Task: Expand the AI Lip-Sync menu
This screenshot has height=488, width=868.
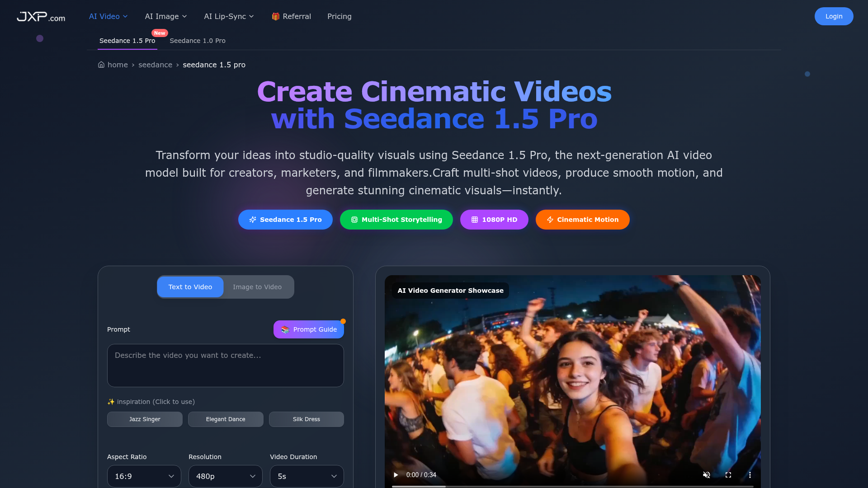Action: [229, 16]
